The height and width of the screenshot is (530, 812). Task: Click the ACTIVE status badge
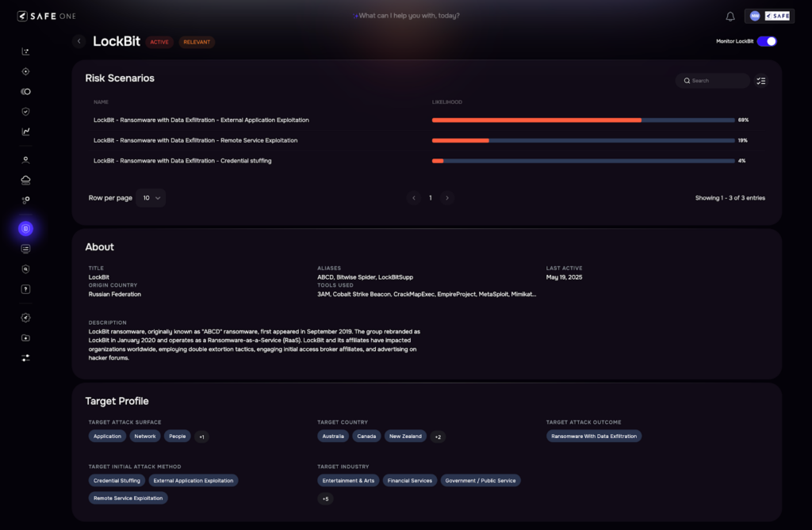click(159, 42)
